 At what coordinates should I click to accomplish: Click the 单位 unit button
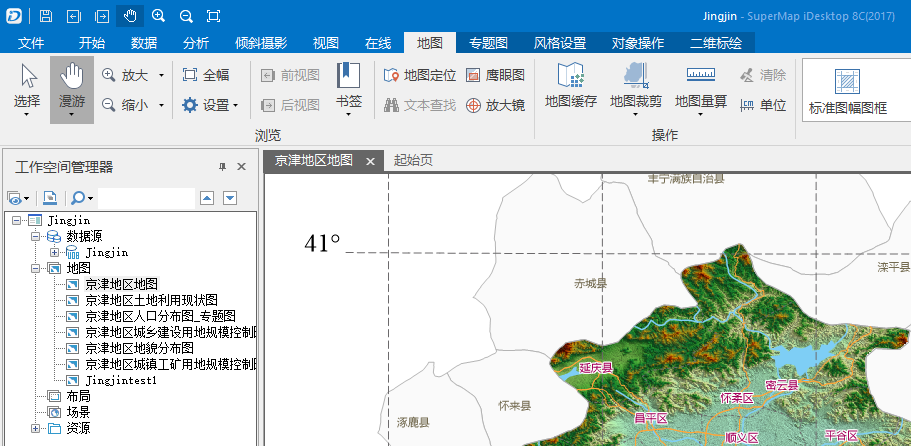(763, 105)
